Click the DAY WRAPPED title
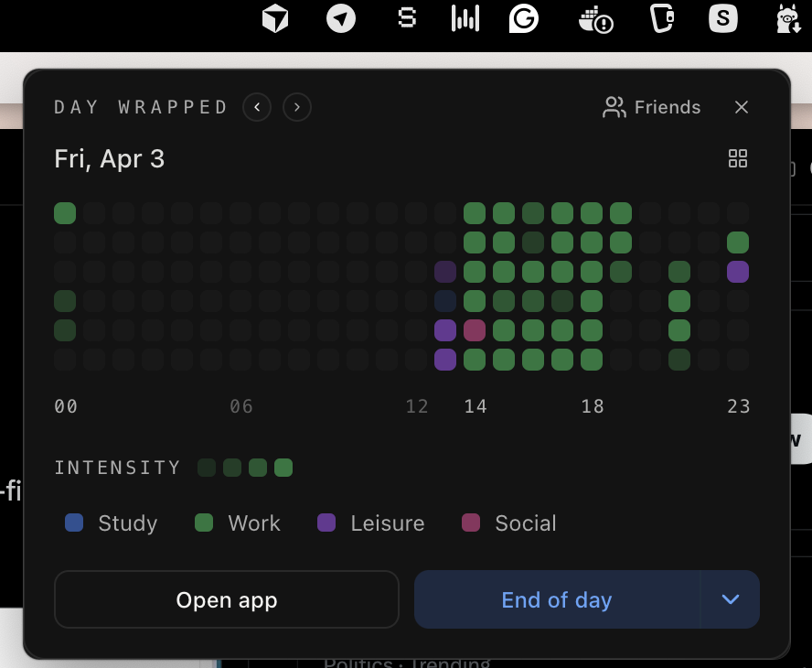812x668 pixels. point(141,107)
